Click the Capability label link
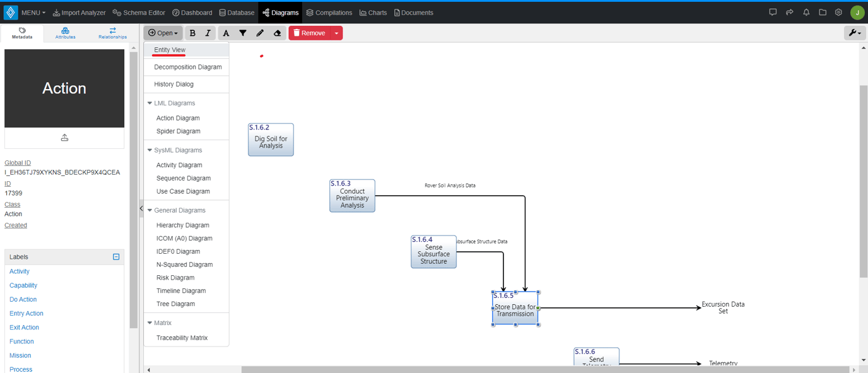The image size is (868, 373). [x=23, y=285]
